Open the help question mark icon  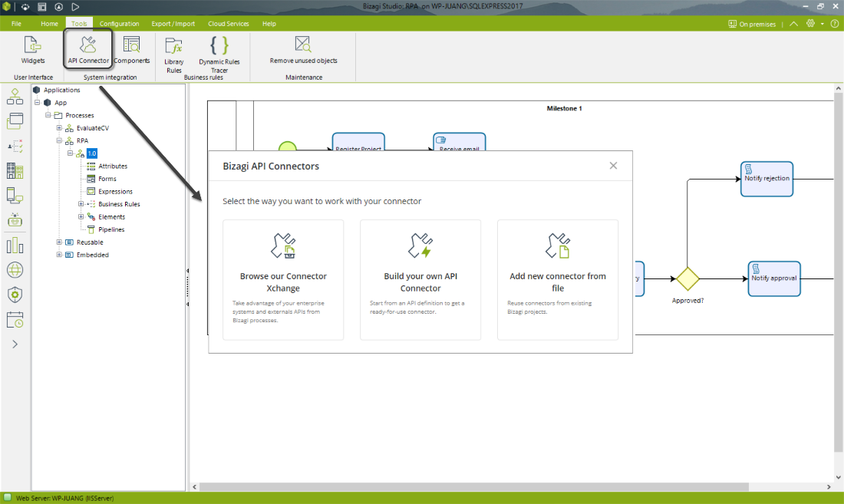(x=835, y=24)
